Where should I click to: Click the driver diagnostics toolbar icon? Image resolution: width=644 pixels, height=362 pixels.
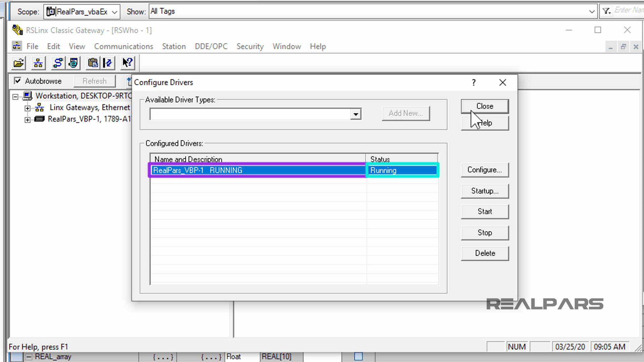73,63
